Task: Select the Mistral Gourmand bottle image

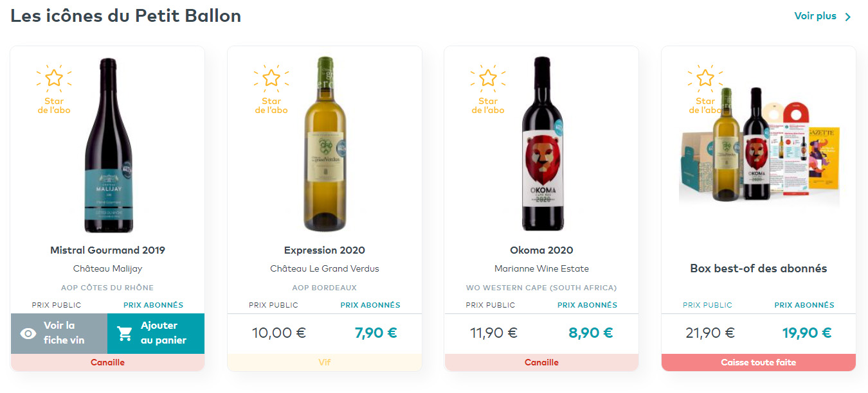Action: coord(108,144)
